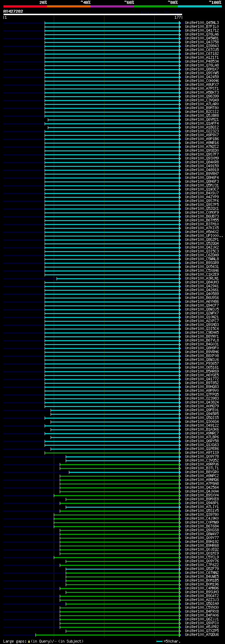Select the UniRef100_C1K2E9 label
Image resolution: width=225 pixels, height=644 pixels.
coord(202,275)
